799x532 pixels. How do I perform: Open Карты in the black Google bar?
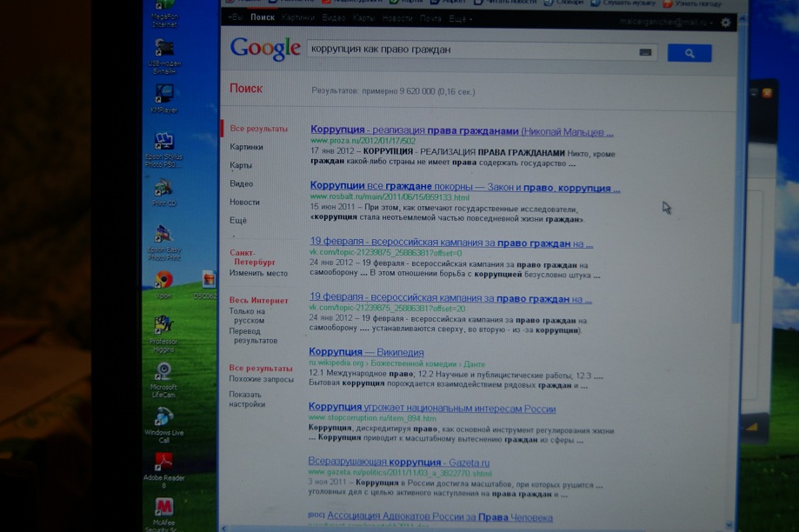[363, 18]
